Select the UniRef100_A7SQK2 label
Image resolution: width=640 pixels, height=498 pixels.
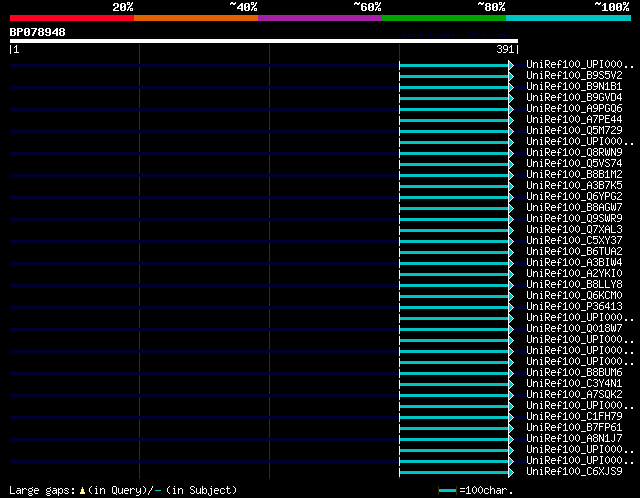click(x=574, y=395)
